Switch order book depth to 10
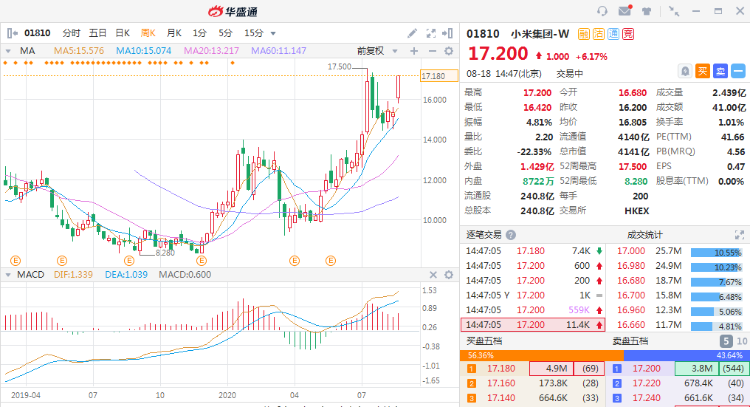This screenshot has height=407, width=750. click(x=740, y=341)
